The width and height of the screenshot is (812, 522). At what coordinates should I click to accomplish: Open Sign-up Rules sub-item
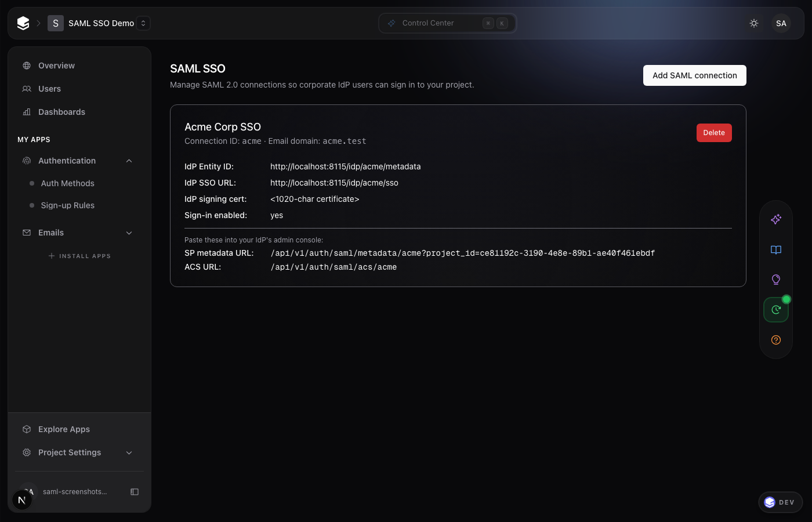[x=67, y=205]
